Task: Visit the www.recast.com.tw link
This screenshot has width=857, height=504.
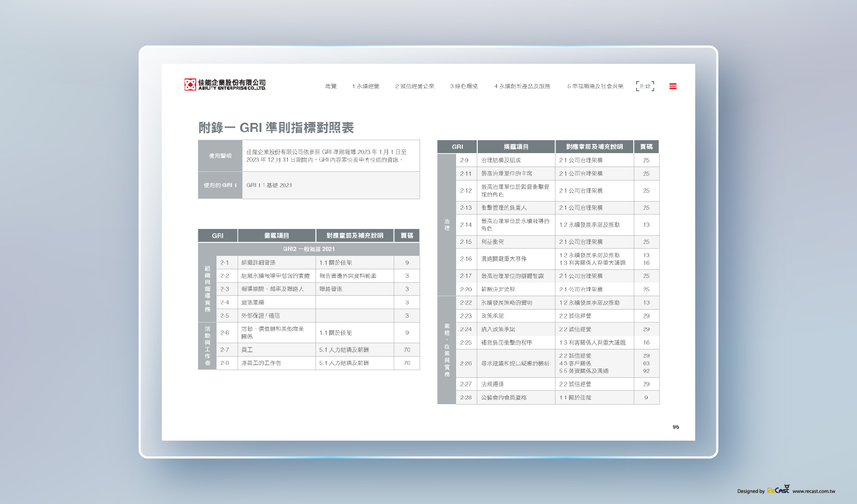Action: tap(814, 491)
